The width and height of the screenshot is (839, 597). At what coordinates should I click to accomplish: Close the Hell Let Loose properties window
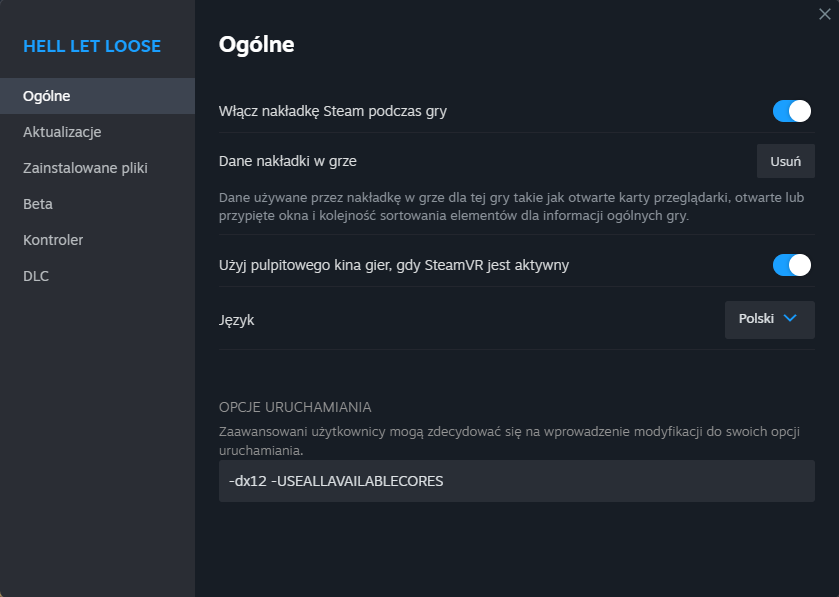tap(825, 14)
